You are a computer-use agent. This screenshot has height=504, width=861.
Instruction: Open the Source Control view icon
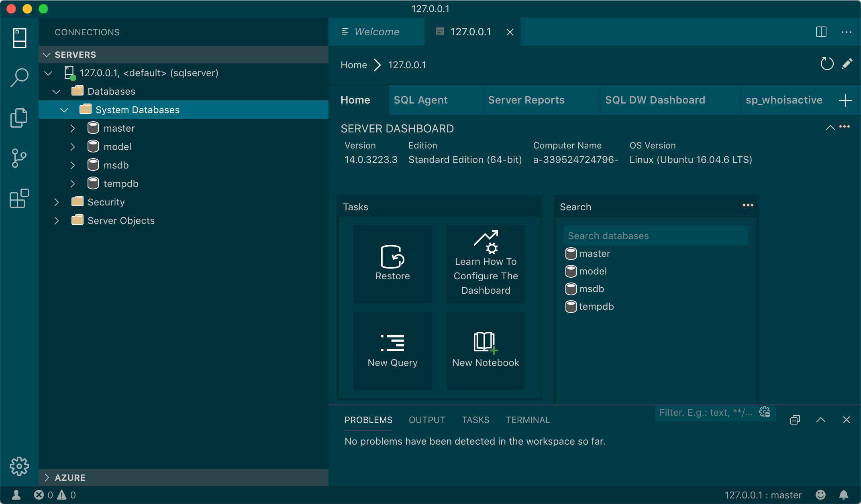point(19,158)
